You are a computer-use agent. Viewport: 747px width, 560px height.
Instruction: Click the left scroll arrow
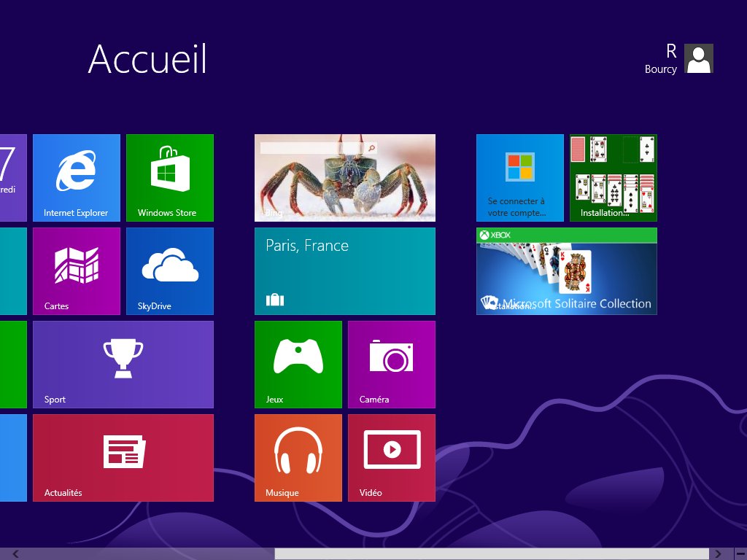pyautogui.click(x=16, y=554)
